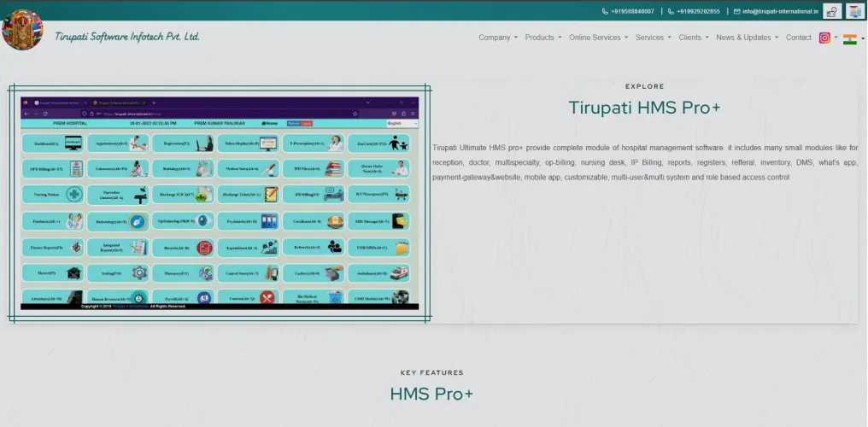This screenshot has height=427, width=868.
Task: Open the Operation Theatre tile in HMS preview
Action: pyautogui.click(x=118, y=195)
